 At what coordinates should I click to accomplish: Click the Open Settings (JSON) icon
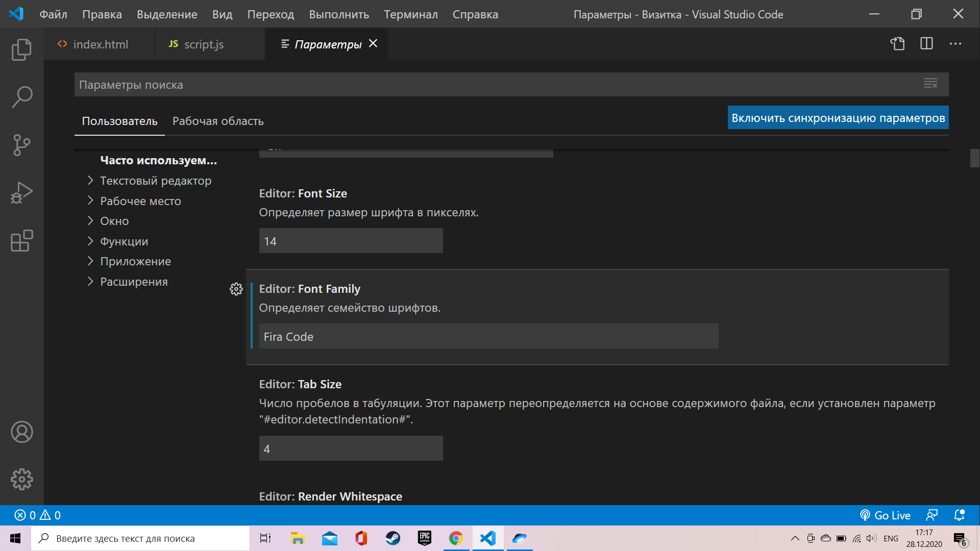click(898, 44)
